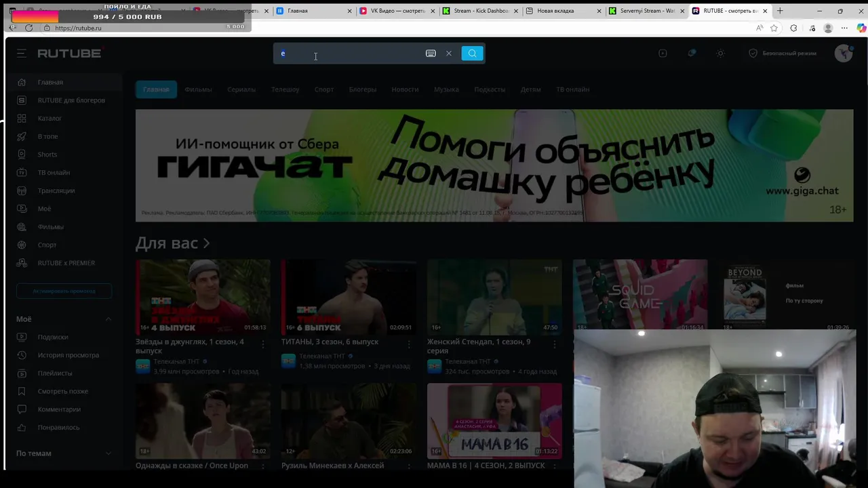Expand the Для вас section heading
868x488 pixels.
(172, 243)
